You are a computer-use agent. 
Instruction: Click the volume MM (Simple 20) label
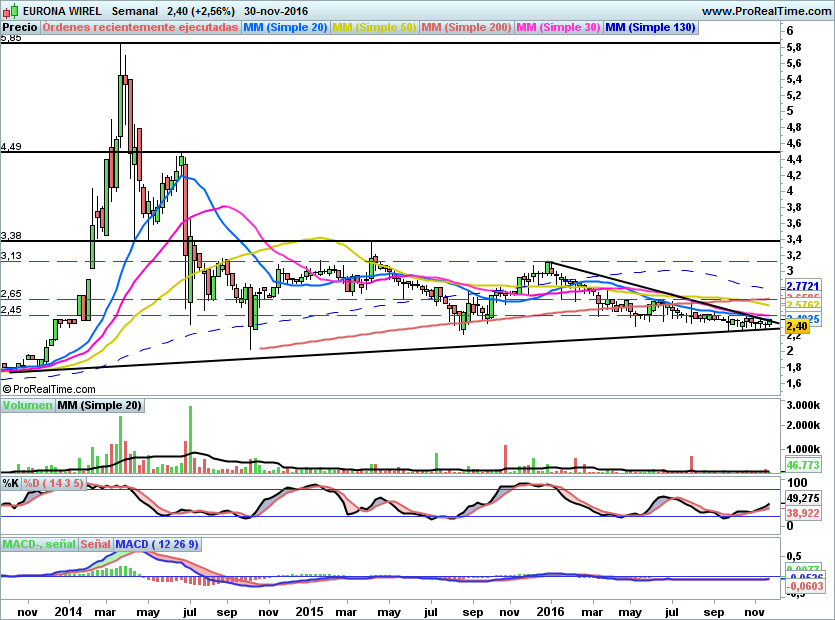point(100,405)
